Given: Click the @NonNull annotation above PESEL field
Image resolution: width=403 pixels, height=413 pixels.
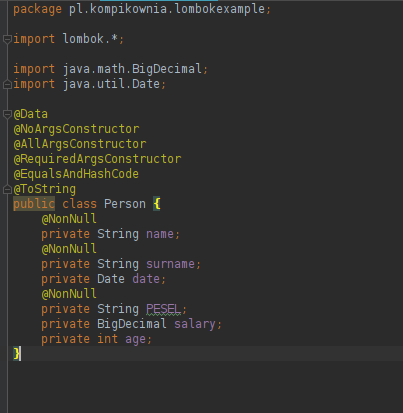Looking at the screenshot, I should click(x=69, y=294).
